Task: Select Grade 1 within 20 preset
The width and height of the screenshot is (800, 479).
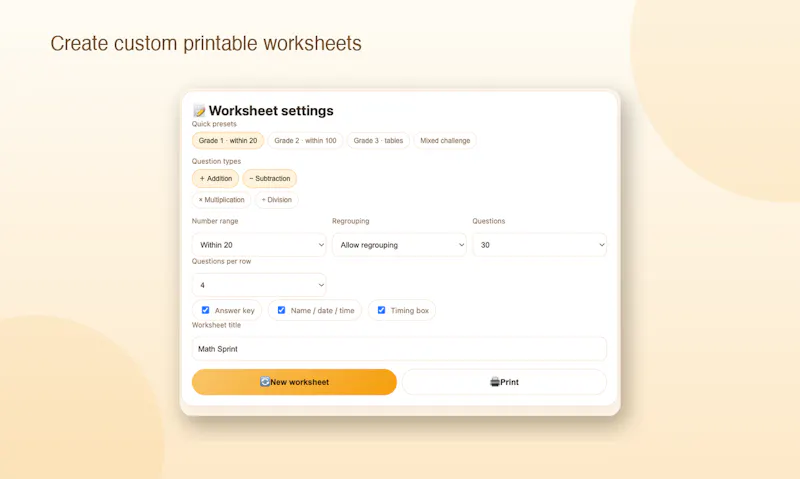Action: point(228,140)
